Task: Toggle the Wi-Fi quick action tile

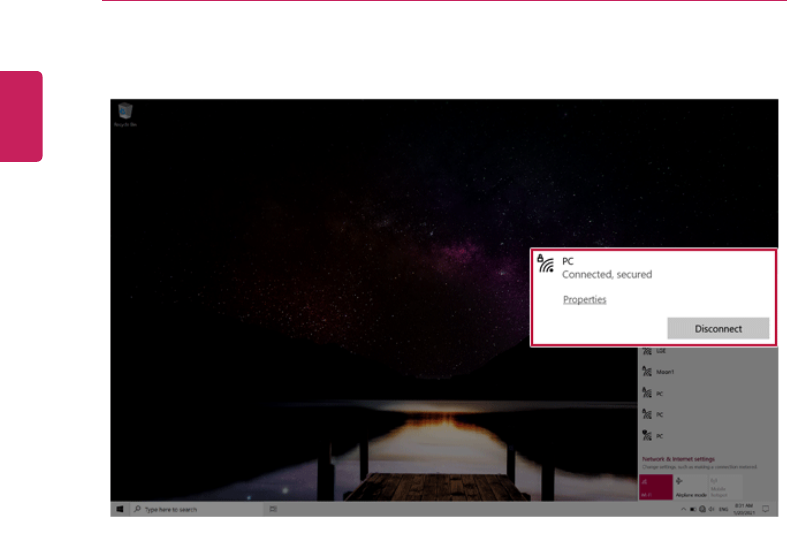Action: click(x=655, y=487)
